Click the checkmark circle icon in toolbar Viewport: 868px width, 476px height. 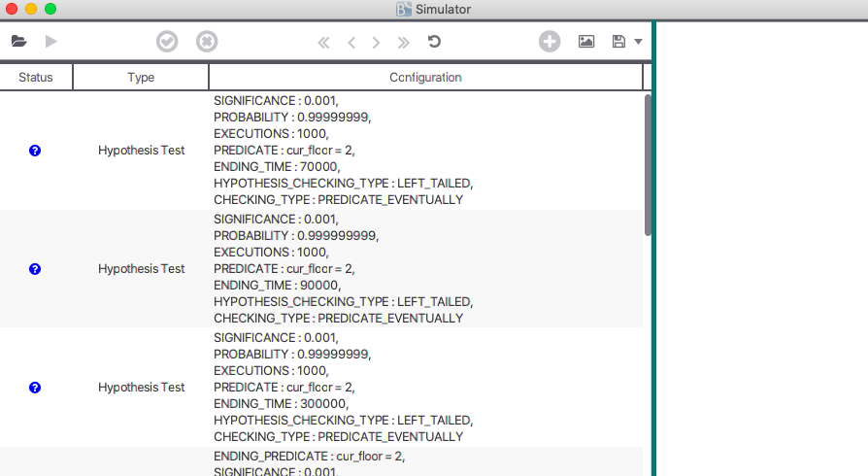click(167, 42)
